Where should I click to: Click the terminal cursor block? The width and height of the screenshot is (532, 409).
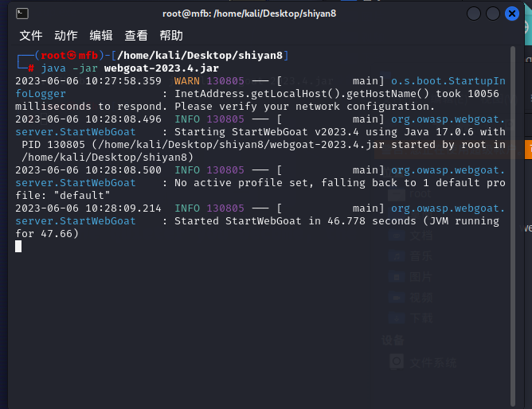(x=18, y=247)
